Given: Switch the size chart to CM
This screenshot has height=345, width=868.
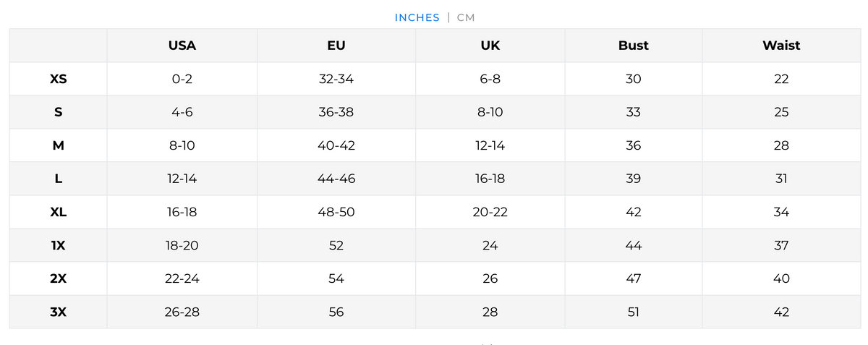Looking at the screenshot, I should click(x=466, y=17).
